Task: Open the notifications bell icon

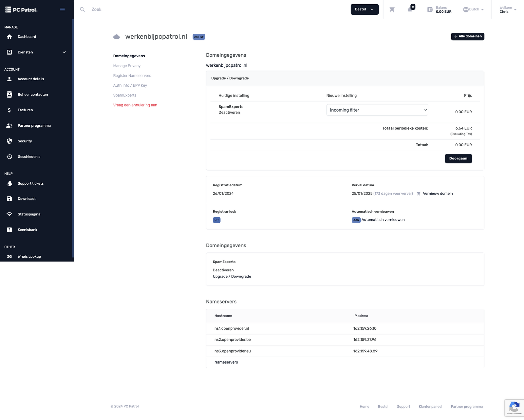Action: tap(410, 9)
